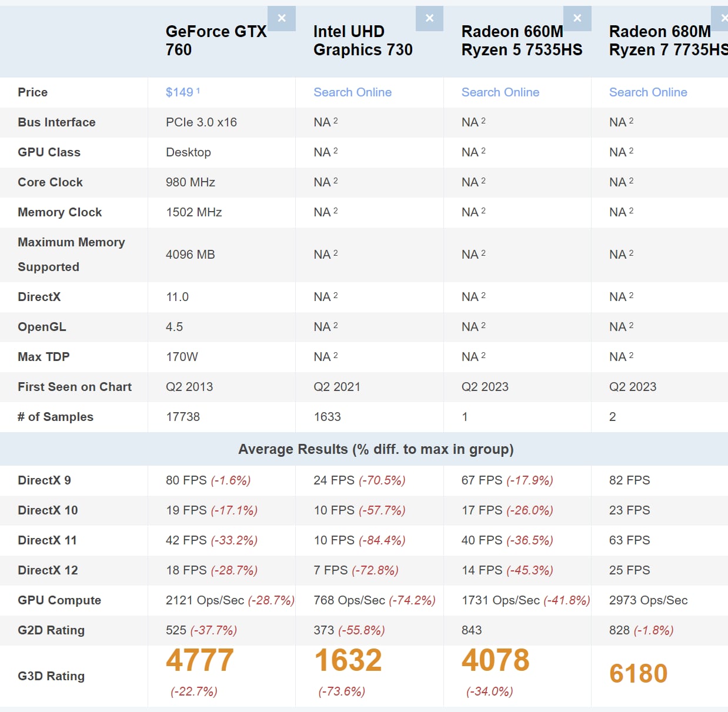Image resolution: width=728 pixels, height=712 pixels.
Task: Click the 1731 Ops/Sec GPU Compute value
Action: click(x=500, y=600)
